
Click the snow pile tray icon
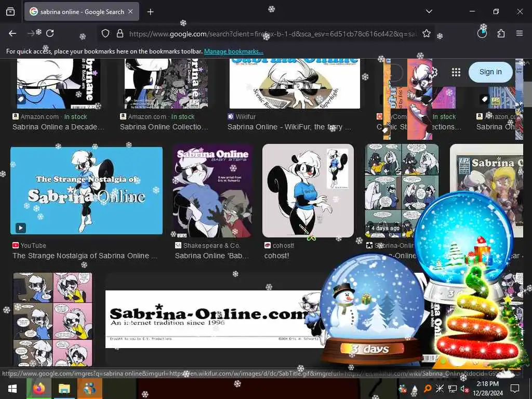[x=414, y=390]
